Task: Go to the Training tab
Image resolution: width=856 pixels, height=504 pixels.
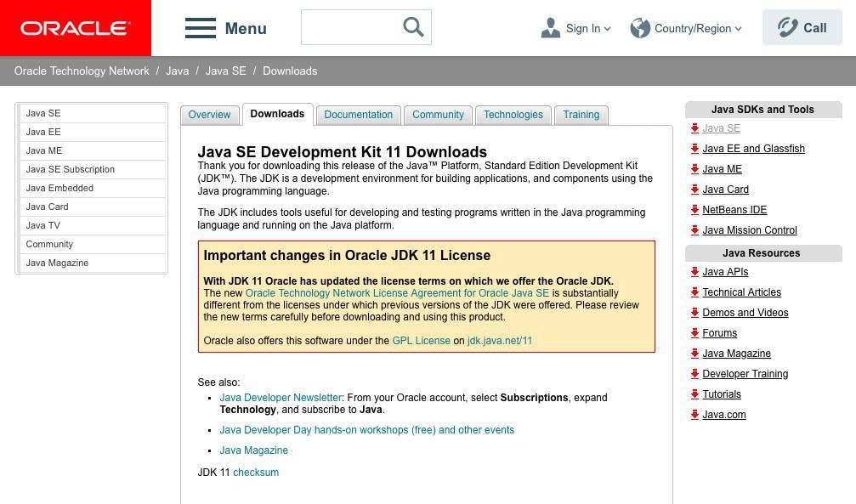Action: tap(581, 115)
